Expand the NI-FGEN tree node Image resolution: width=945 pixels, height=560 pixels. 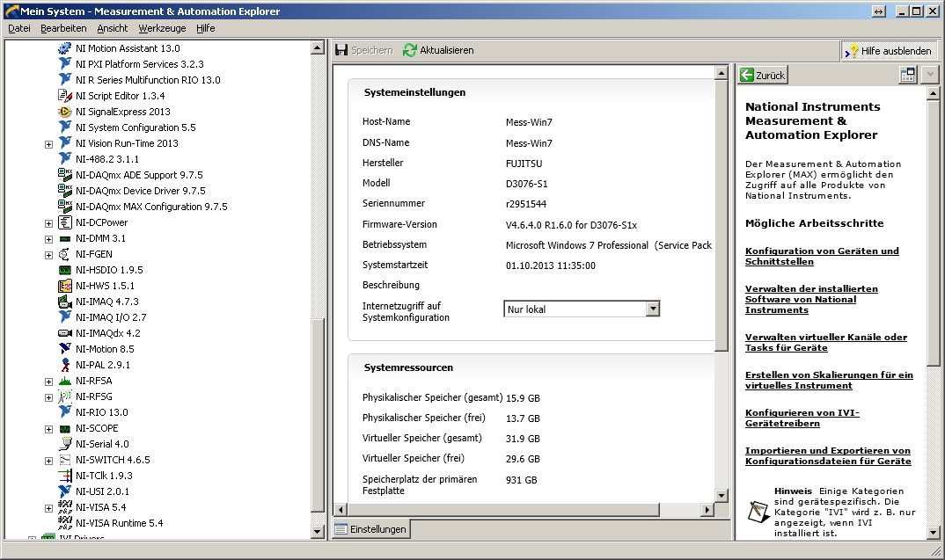48,255
